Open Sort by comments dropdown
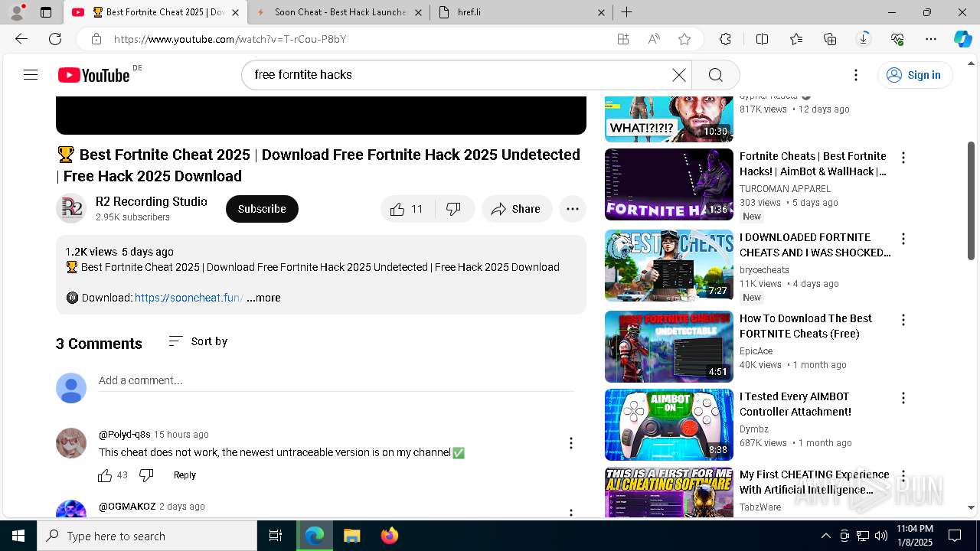 coord(198,341)
